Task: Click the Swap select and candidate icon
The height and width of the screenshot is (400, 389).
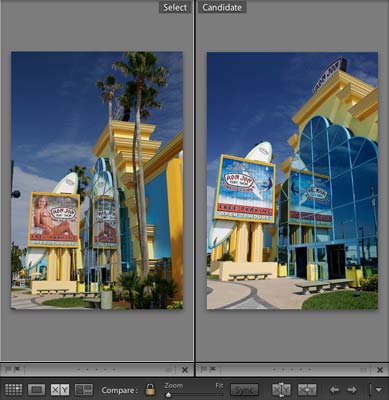Action: pos(281,389)
